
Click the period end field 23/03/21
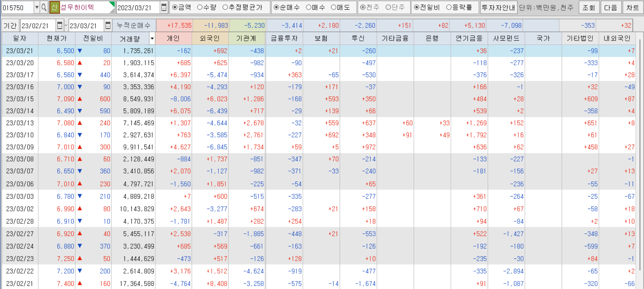coord(86,25)
